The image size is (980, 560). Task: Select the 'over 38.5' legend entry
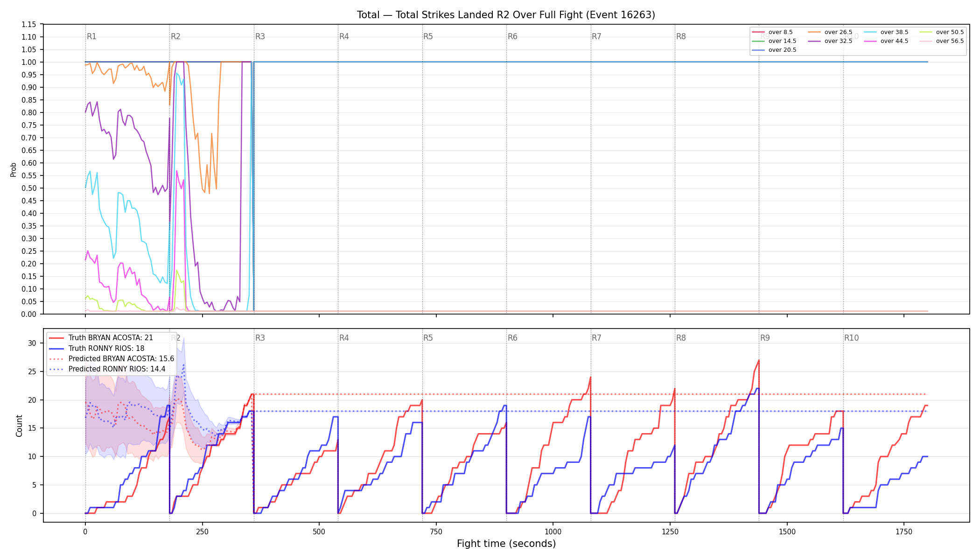(x=886, y=32)
